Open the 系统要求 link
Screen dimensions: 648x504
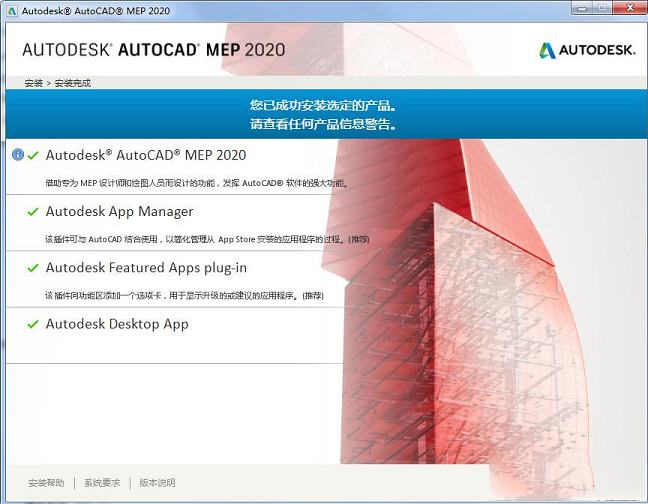102,483
